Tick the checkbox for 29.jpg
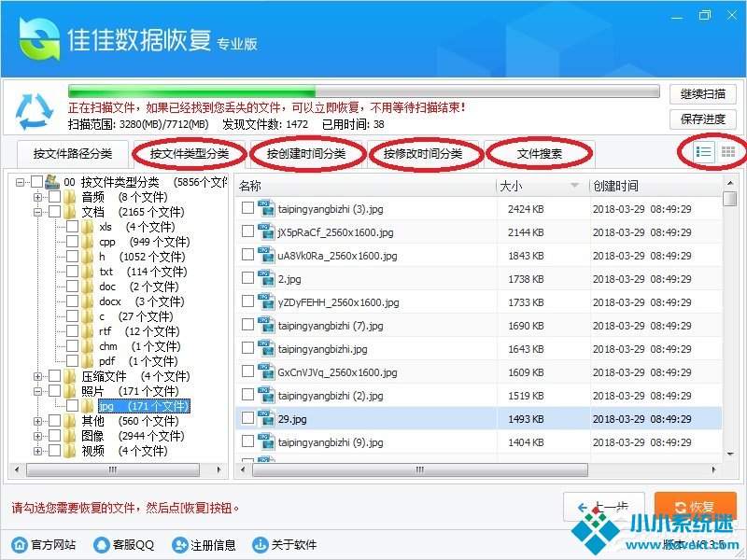Screen dimensions: 747x560 tap(247, 418)
